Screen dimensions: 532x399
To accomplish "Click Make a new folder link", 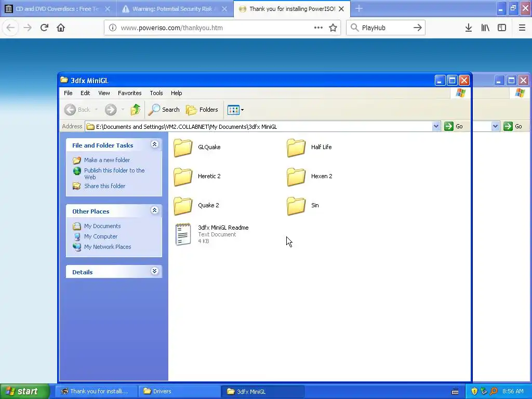I will [x=107, y=160].
